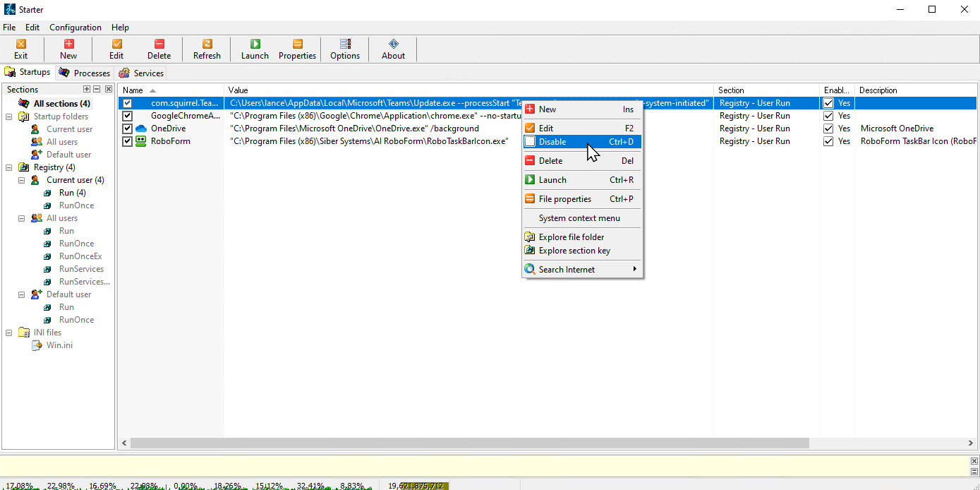The image size is (980, 490).
Task: Expand the Default user registry node
Action: [x=22, y=294]
